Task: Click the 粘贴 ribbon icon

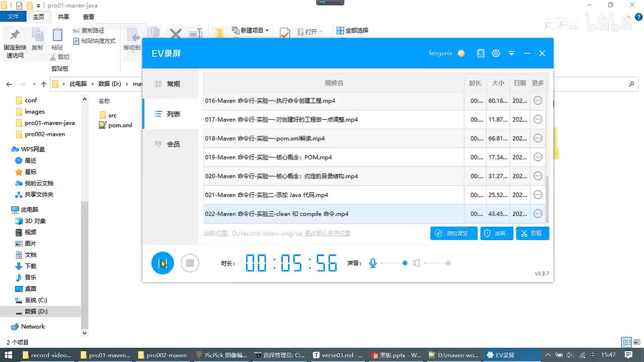Action: coord(57,39)
